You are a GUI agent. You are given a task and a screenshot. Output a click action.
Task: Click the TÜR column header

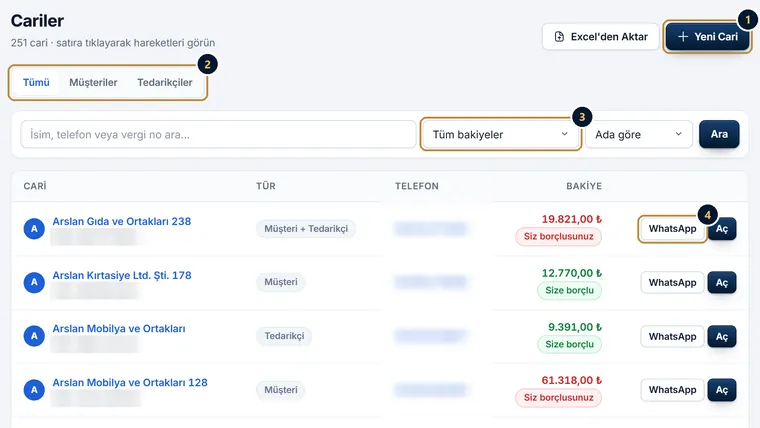(266, 186)
